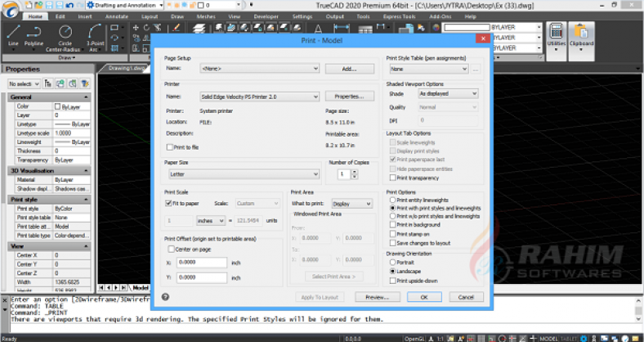Click Cancel in the Print dialog
This screenshot has height=342, width=644.
point(466,297)
